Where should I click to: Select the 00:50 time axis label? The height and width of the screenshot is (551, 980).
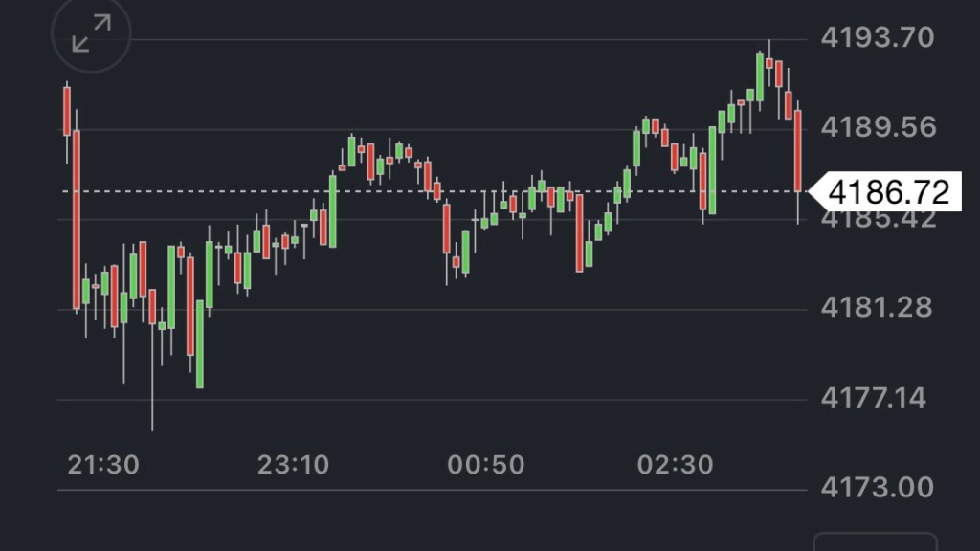tap(486, 465)
